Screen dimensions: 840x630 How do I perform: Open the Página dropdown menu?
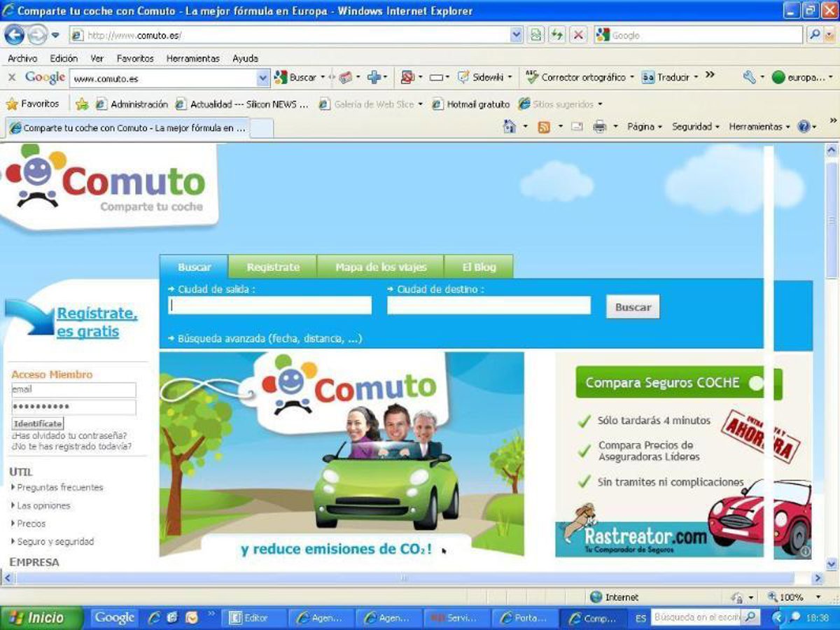(644, 127)
